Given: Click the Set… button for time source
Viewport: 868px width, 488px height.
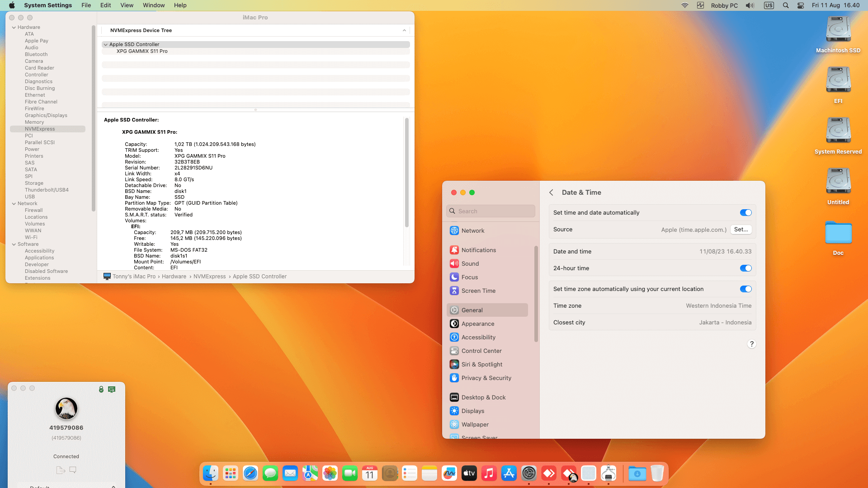Looking at the screenshot, I should 741,230.
